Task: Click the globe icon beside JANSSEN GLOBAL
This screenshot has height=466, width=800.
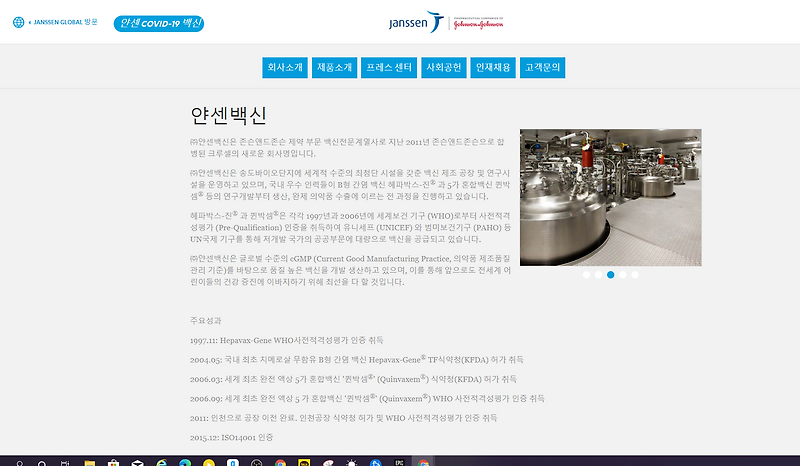Action: [x=18, y=22]
